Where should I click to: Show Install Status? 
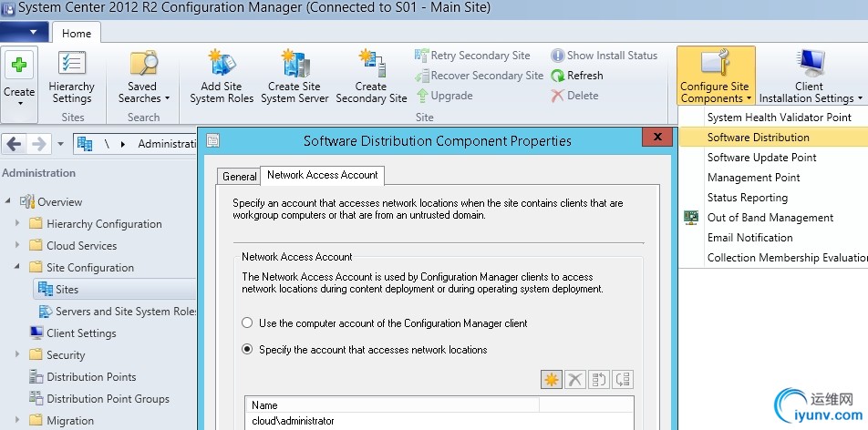click(x=604, y=56)
